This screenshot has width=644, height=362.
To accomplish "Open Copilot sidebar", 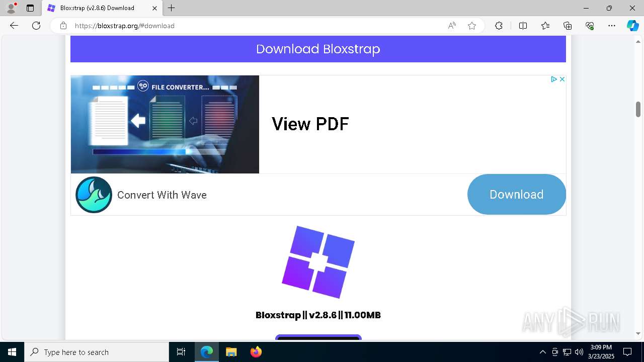I will coord(632,26).
